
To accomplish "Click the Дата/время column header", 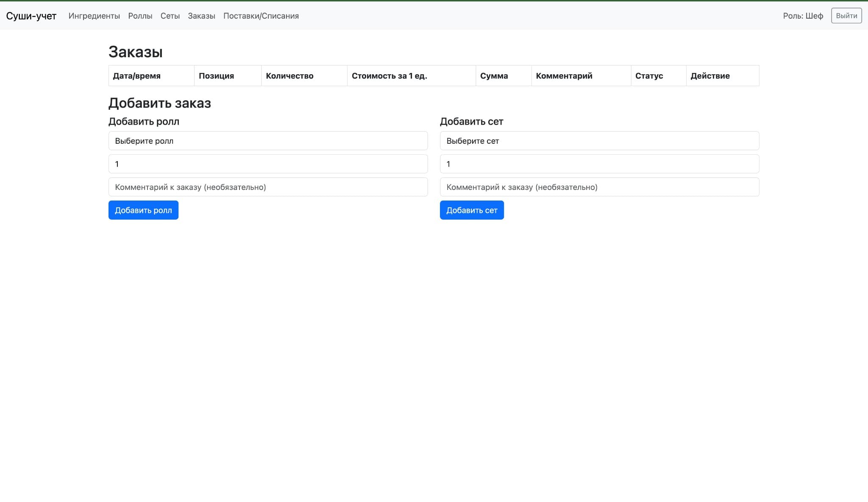I will click(x=136, y=75).
